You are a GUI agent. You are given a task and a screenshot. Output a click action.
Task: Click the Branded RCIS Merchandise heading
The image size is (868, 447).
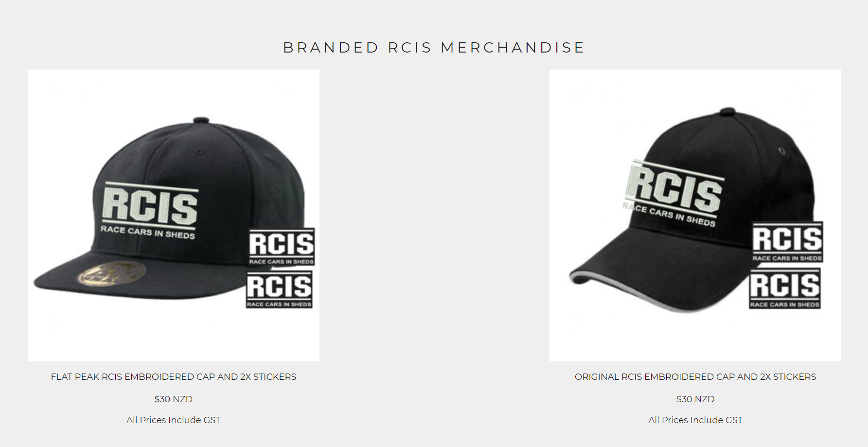tap(434, 48)
